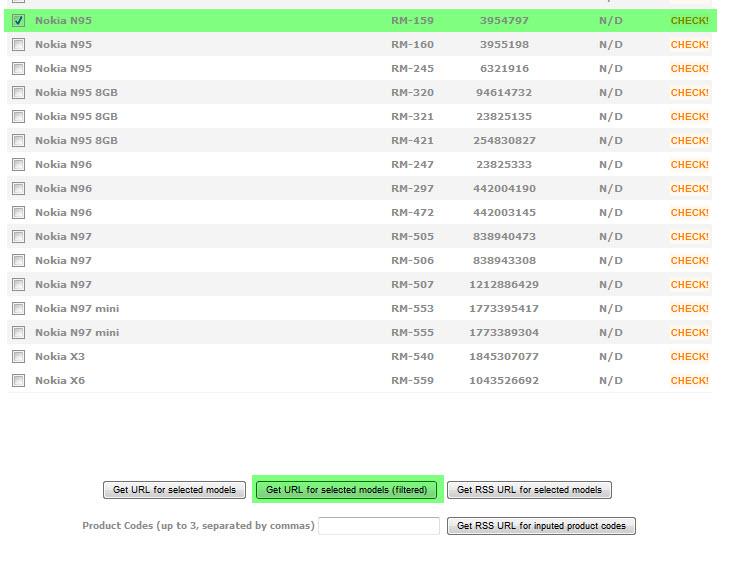Screen dimensions: 729x561
Task: Click product code 838943308
Action: click(504, 261)
